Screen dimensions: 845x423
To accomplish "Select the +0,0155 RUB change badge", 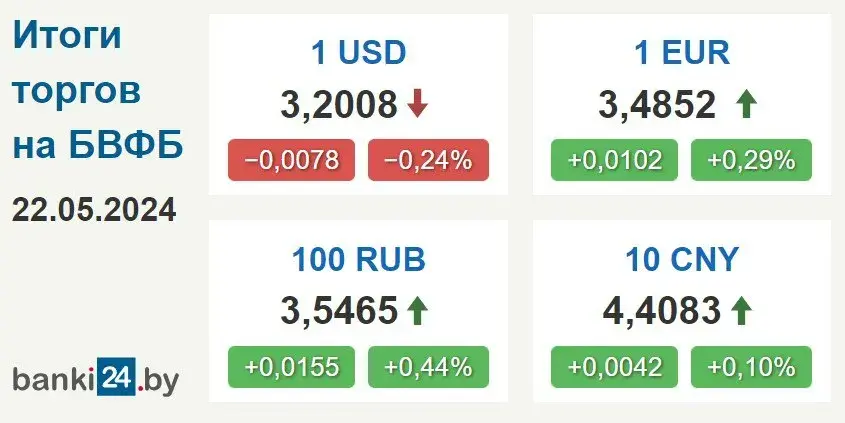I will 292,367.
